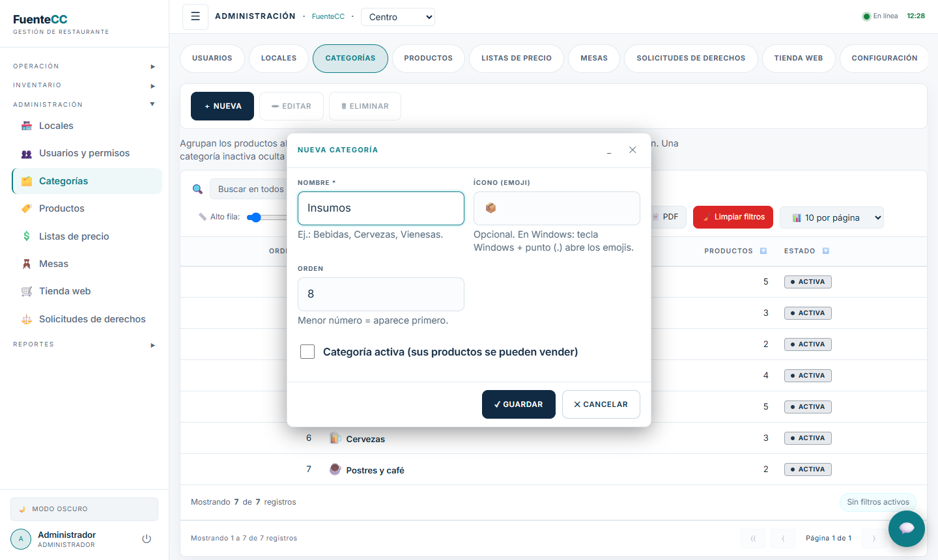Viewport: 938px width, 560px height.
Task: Click the ESTADO column filter icon
Action: (x=826, y=251)
